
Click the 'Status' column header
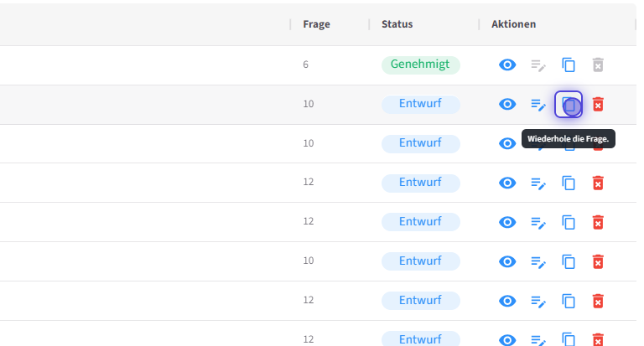(x=397, y=24)
